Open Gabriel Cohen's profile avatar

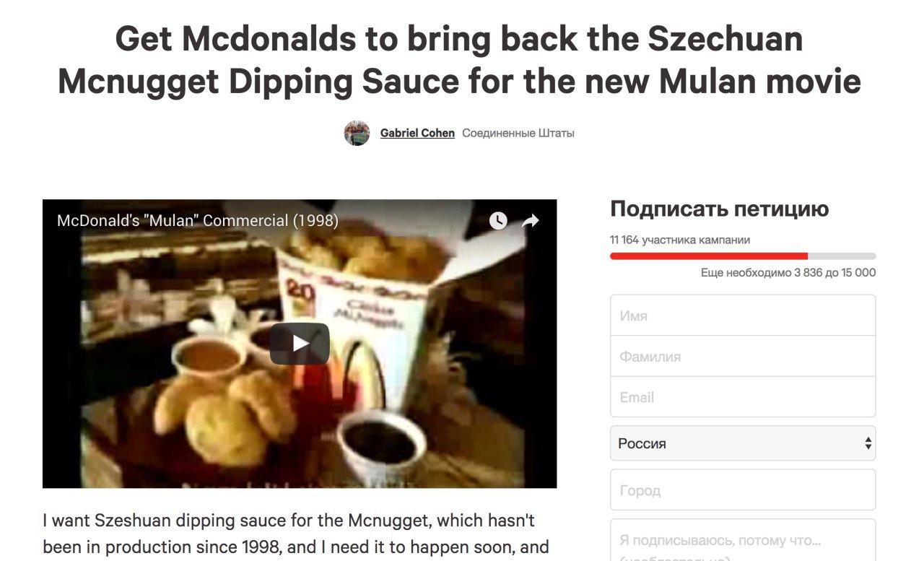[357, 133]
